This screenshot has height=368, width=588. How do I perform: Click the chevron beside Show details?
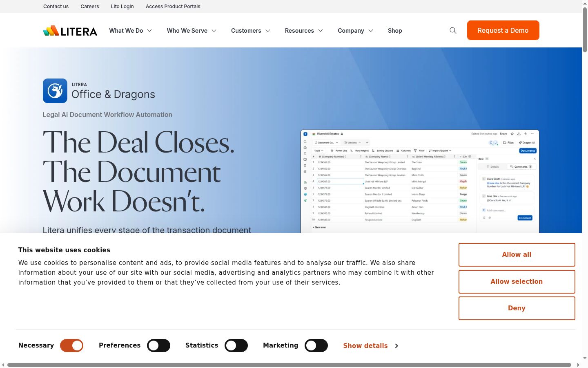(396, 346)
